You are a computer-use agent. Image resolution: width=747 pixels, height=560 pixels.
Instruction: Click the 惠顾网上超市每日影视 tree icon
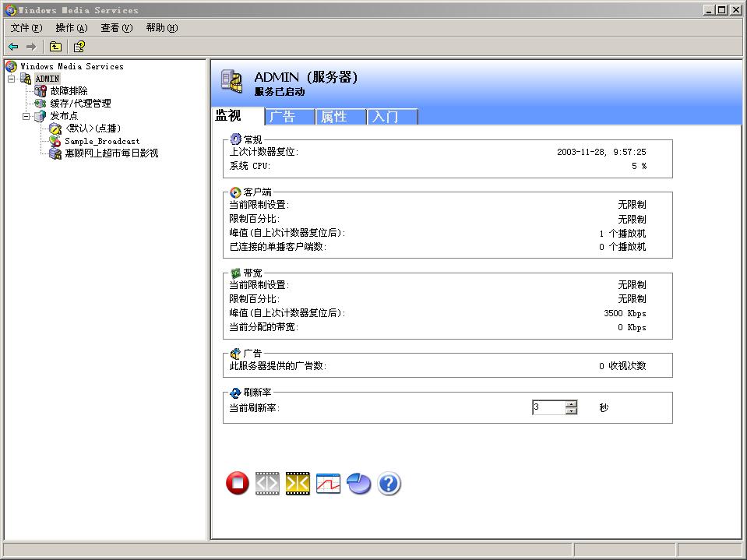(55, 153)
